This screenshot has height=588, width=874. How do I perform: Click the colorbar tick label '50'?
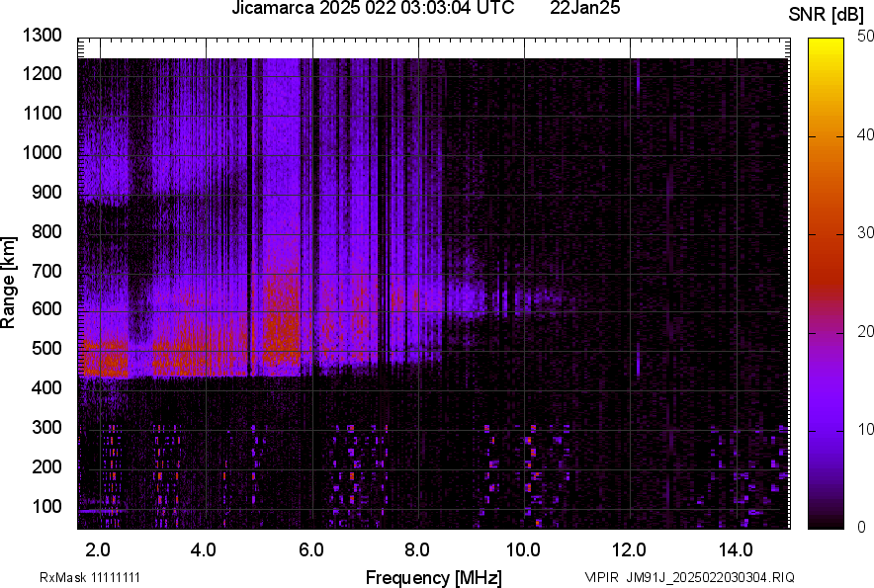point(866,37)
